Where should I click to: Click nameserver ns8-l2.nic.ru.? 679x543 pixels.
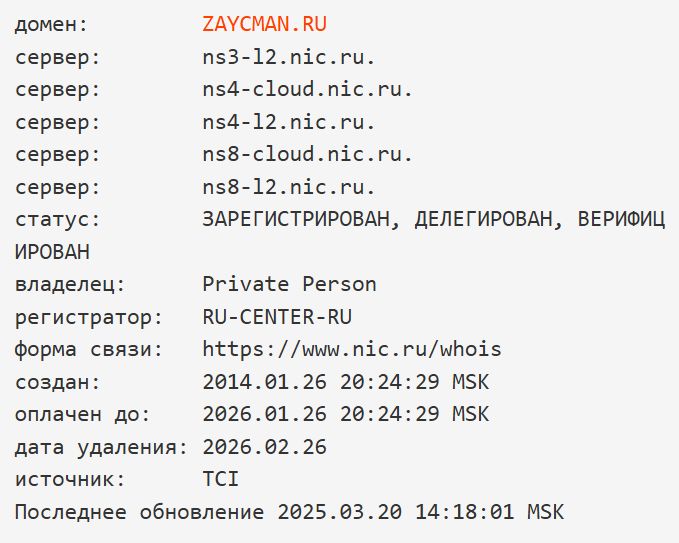coord(289,187)
